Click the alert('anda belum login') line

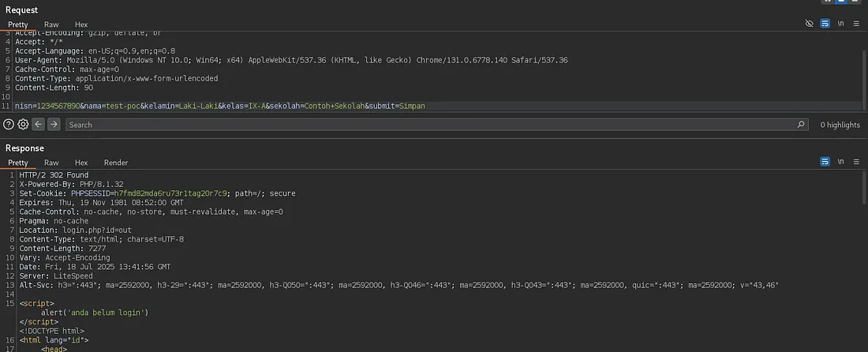pos(95,313)
